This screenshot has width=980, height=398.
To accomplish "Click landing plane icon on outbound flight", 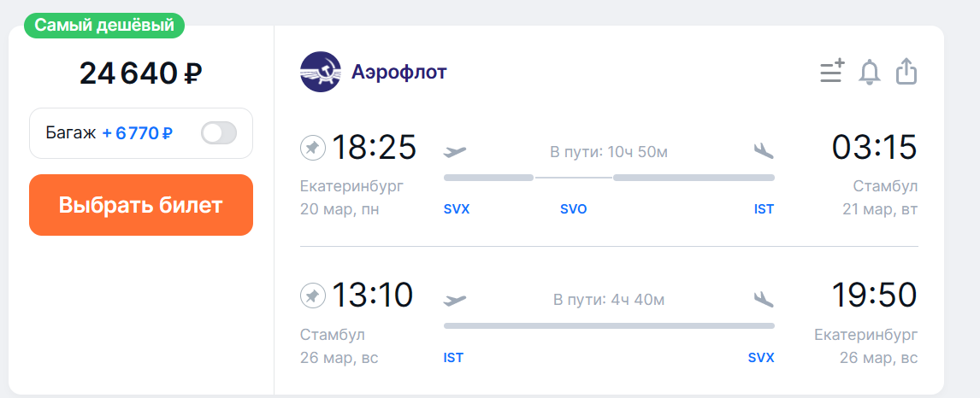I will [x=764, y=151].
